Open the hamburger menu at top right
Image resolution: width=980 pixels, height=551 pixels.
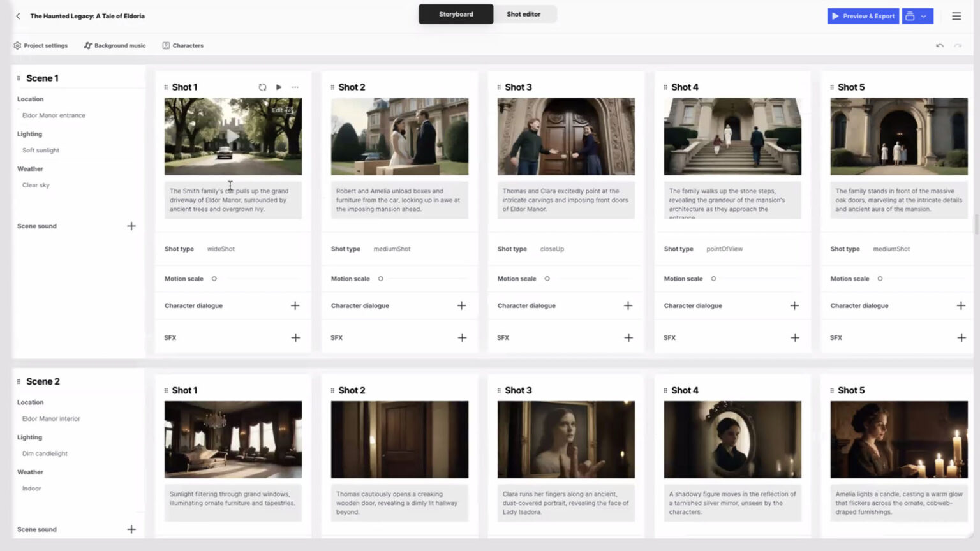click(x=956, y=16)
